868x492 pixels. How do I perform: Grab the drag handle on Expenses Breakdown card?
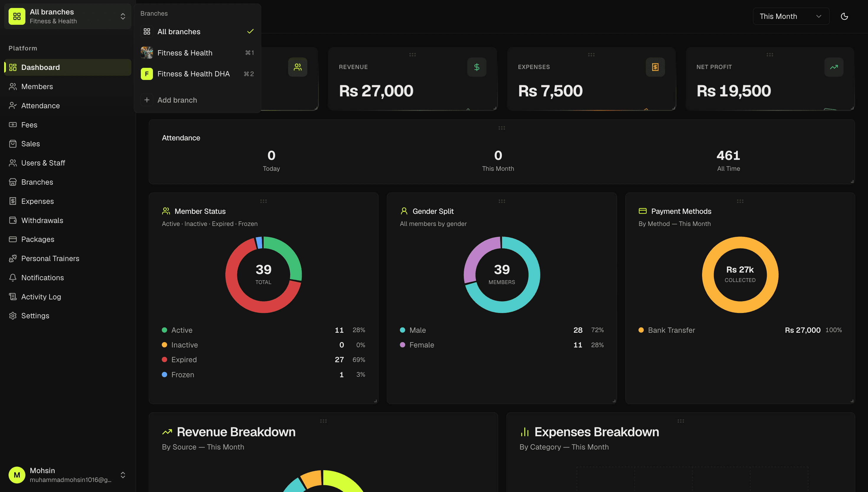(681, 421)
